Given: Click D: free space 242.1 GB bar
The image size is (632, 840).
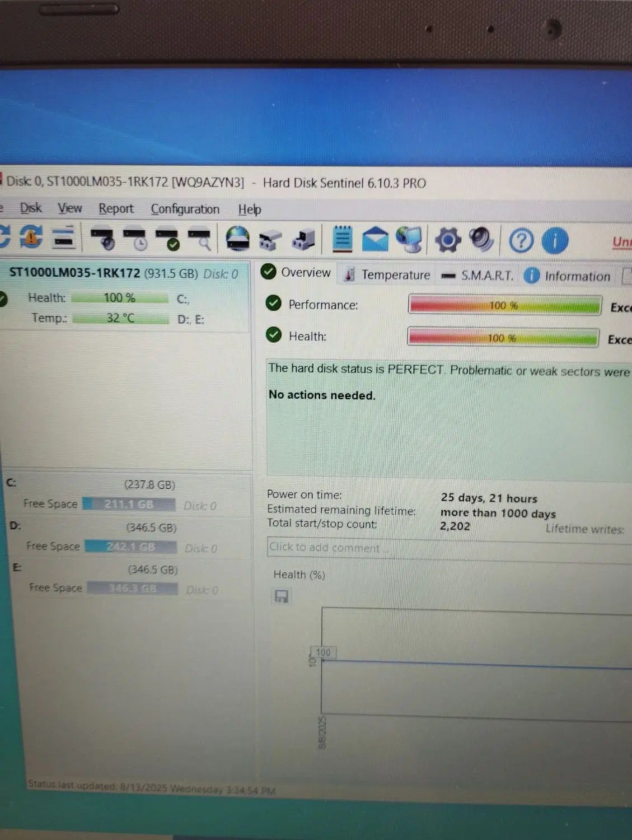Looking at the screenshot, I should click(131, 547).
